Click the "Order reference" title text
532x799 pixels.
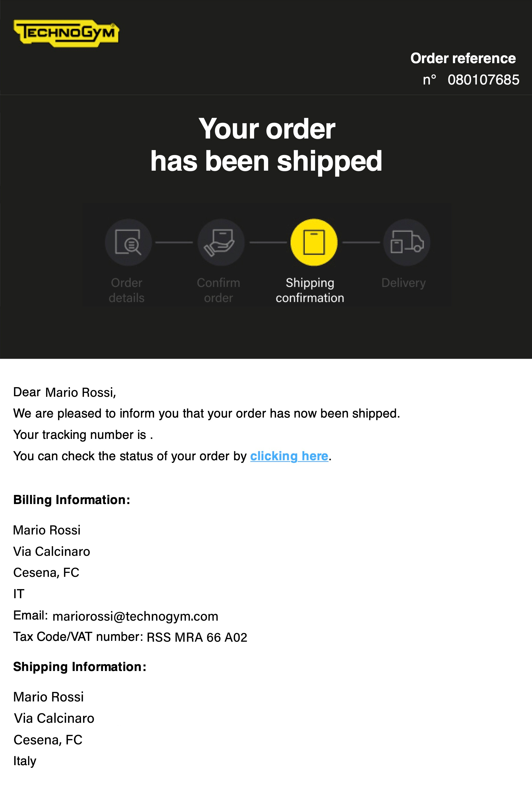(463, 58)
